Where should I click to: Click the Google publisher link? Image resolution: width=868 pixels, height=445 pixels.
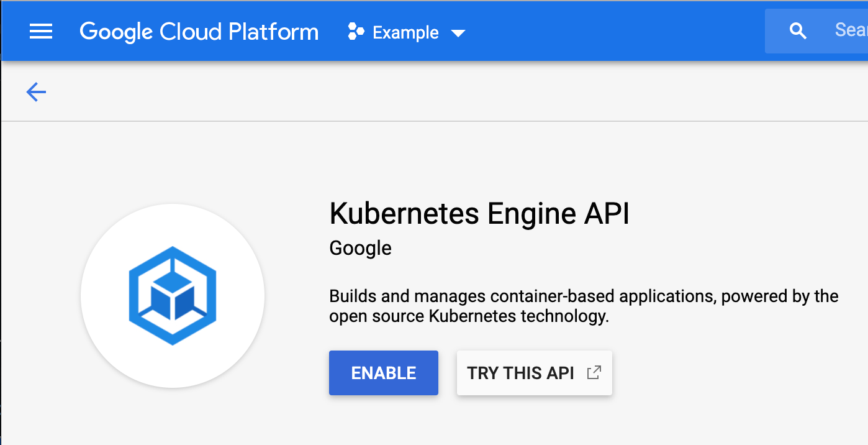click(360, 247)
